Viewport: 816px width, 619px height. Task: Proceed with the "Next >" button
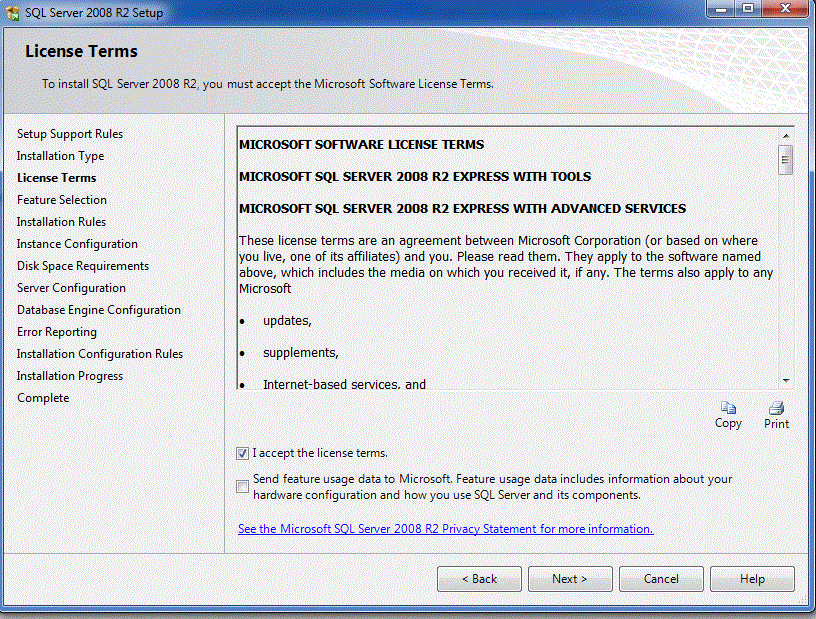coord(570,579)
